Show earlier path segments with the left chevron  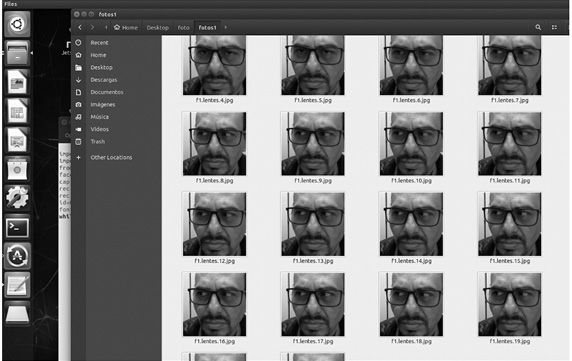point(106,27)
